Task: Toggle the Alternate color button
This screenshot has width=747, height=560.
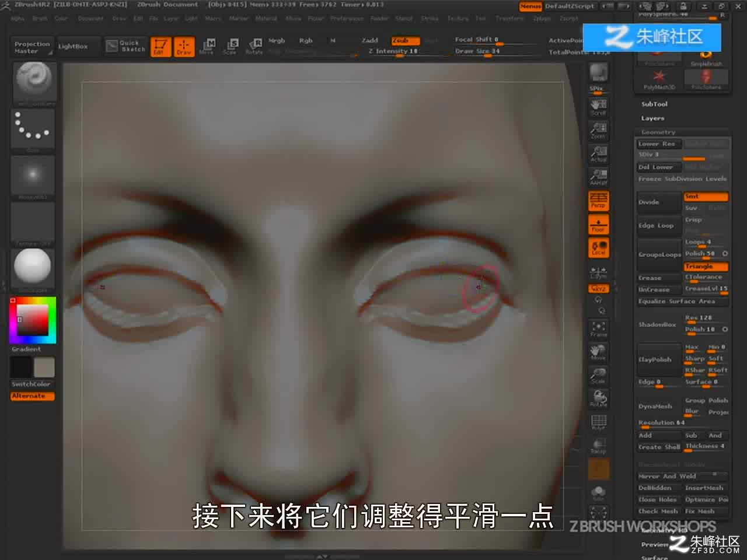Action: (x=33, y=396)
